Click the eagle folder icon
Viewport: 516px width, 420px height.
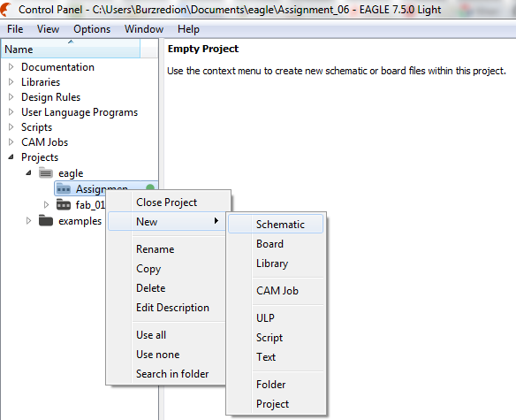pos(46,172)
